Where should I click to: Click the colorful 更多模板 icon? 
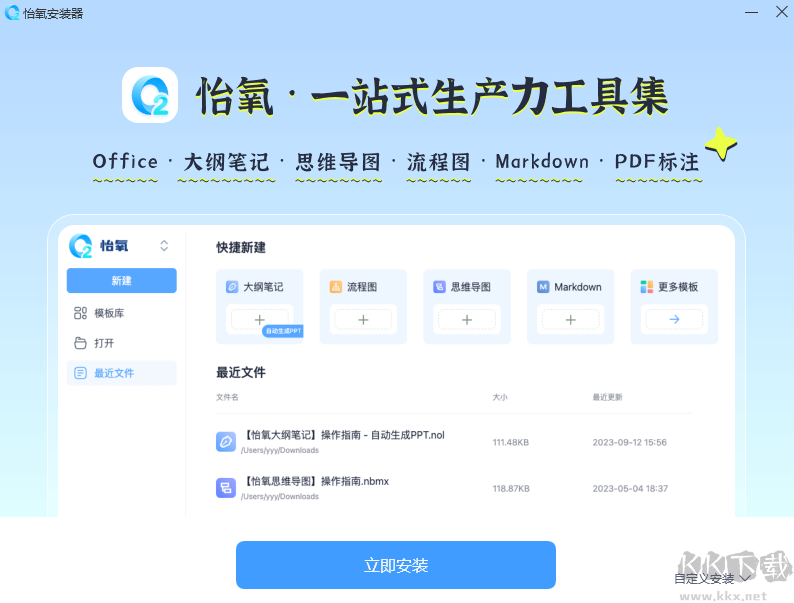tap(647, 287)
